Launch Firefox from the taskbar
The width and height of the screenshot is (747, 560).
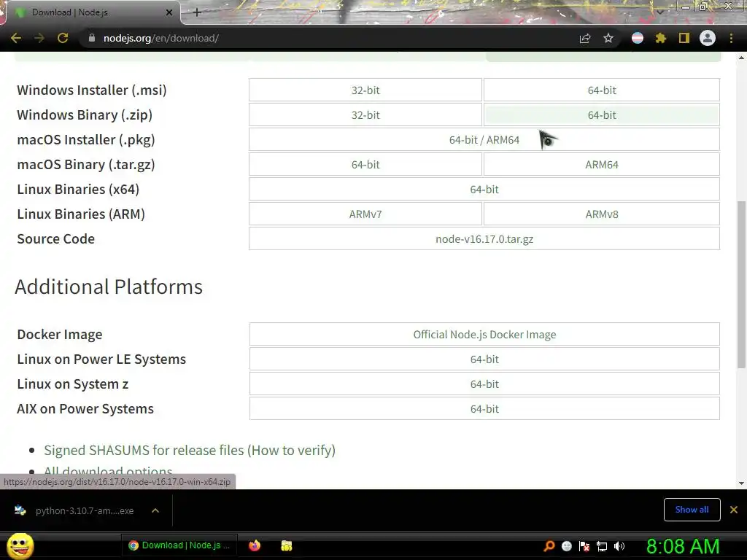click(255, 545)
